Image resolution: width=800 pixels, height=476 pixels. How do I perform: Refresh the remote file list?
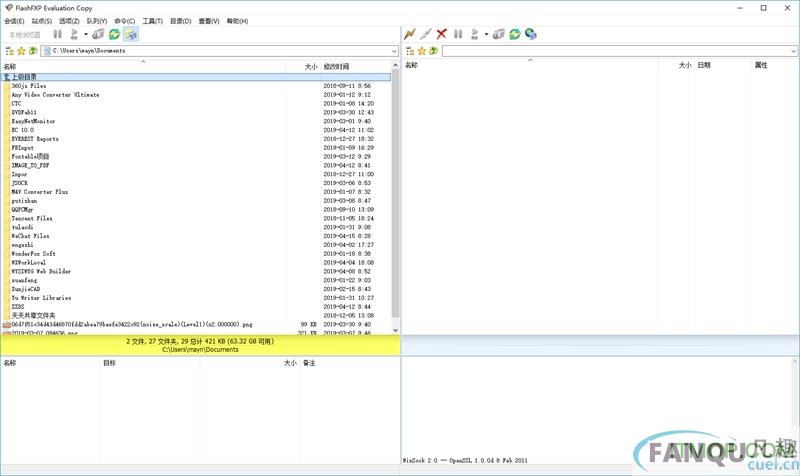pos(515,34)
